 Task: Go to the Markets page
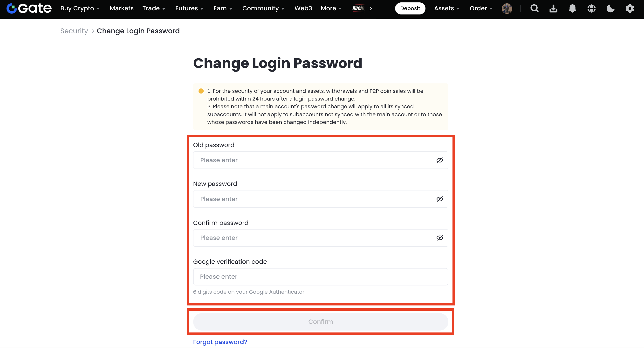(122, 8)
